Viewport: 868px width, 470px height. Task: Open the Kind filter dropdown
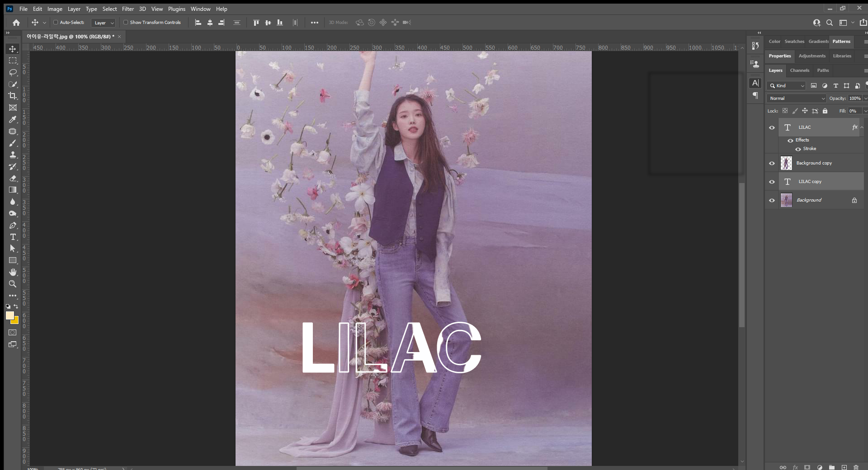tap(786, 85)
